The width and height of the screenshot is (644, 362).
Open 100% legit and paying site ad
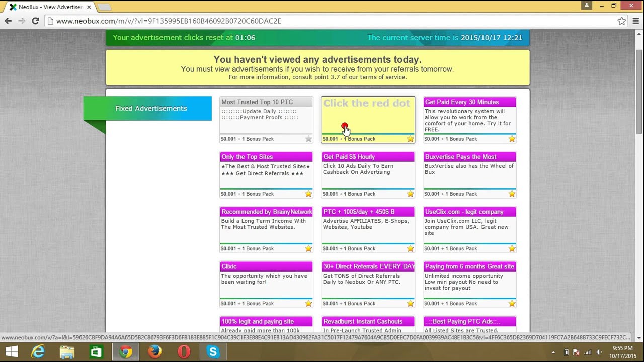tap(266, 325)
